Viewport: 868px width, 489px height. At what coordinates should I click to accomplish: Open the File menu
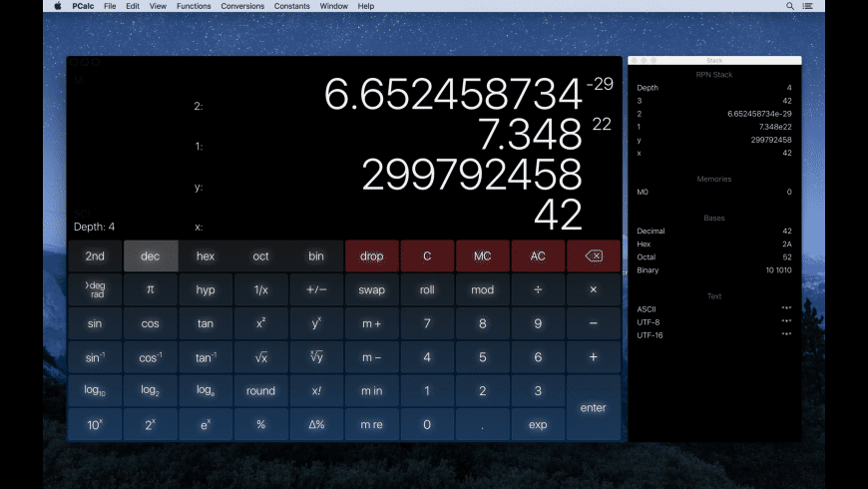tap(110, 6)
